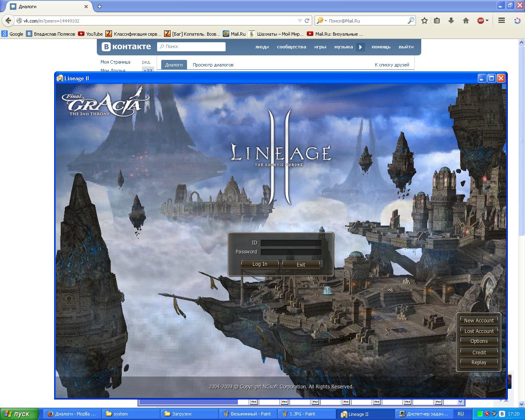525x420 pixels.
Task: Click the New Account button
Action: click(479, 321)
